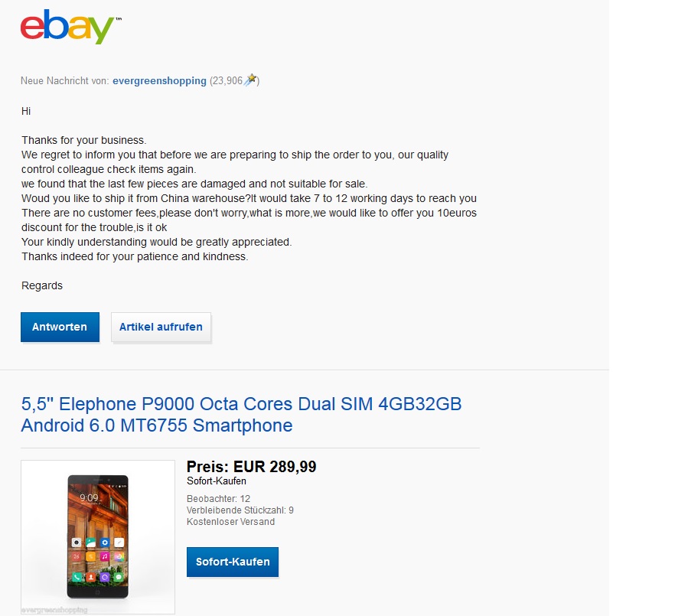Click the Sofort-Kaufen text beneath the price
This screenshot has height=616, width=688.
click(217, 481)
